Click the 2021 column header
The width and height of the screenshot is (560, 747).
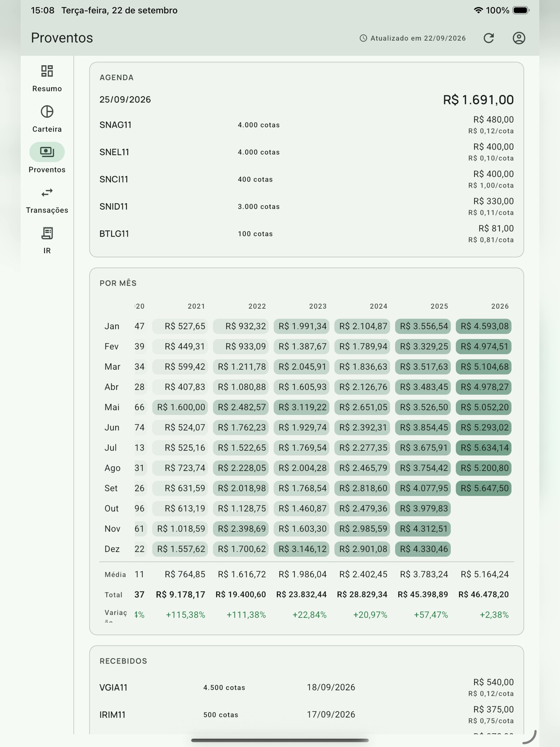pyautogui.click(x=196, y=306)
